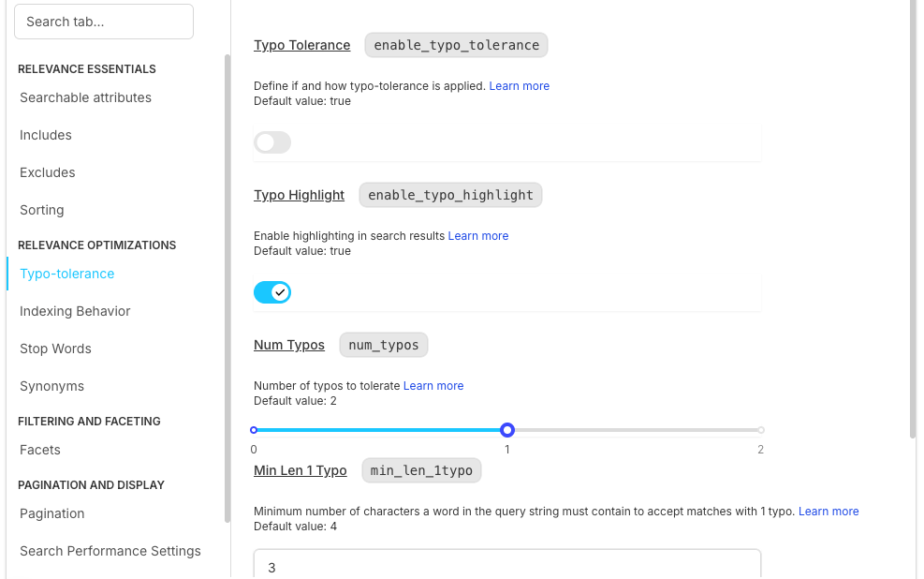Follow Learn more link under Num Typos
The image size is (924, 579).
pyautogui.click(x=433, y=386)
